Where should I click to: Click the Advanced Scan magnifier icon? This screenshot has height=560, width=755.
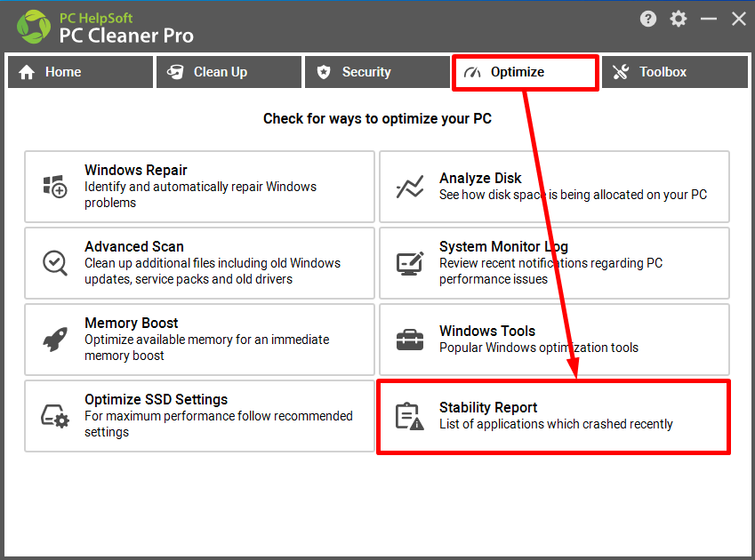click(x=55, y=263)
